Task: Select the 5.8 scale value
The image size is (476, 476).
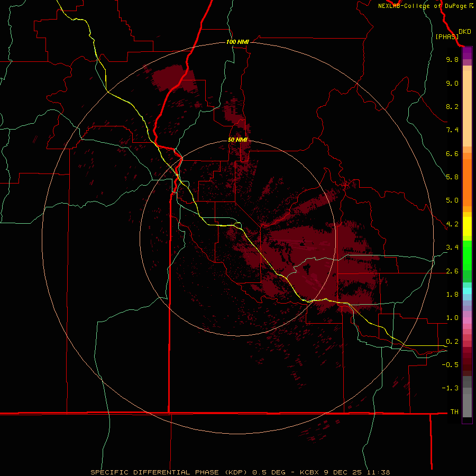Action: [x=452, y=177]
